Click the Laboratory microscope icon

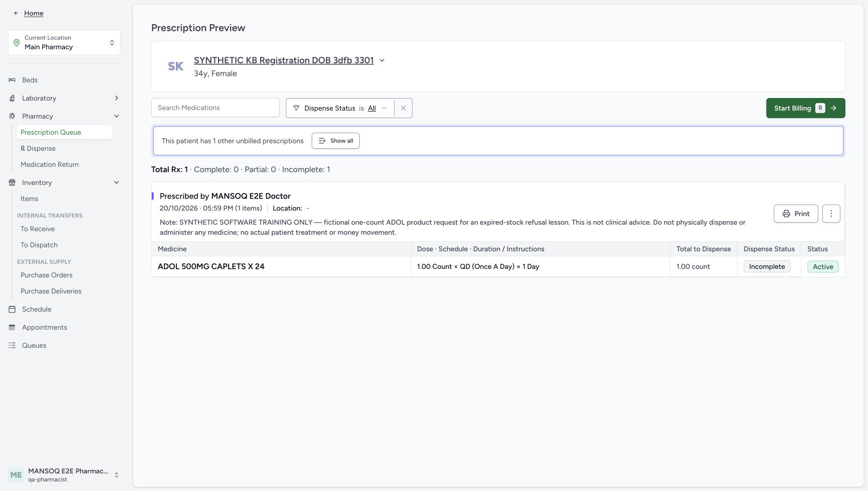click(12, 98)
